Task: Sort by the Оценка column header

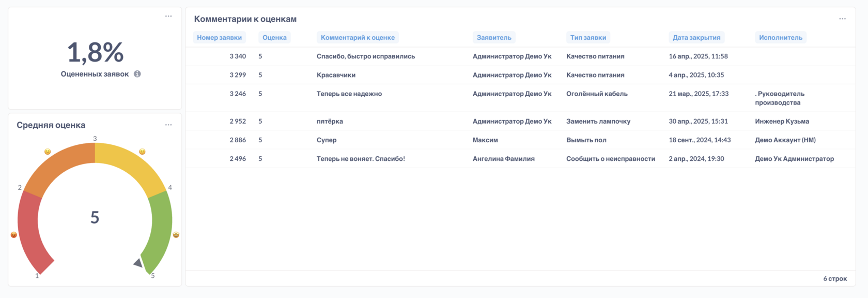Action: (274, 37)
